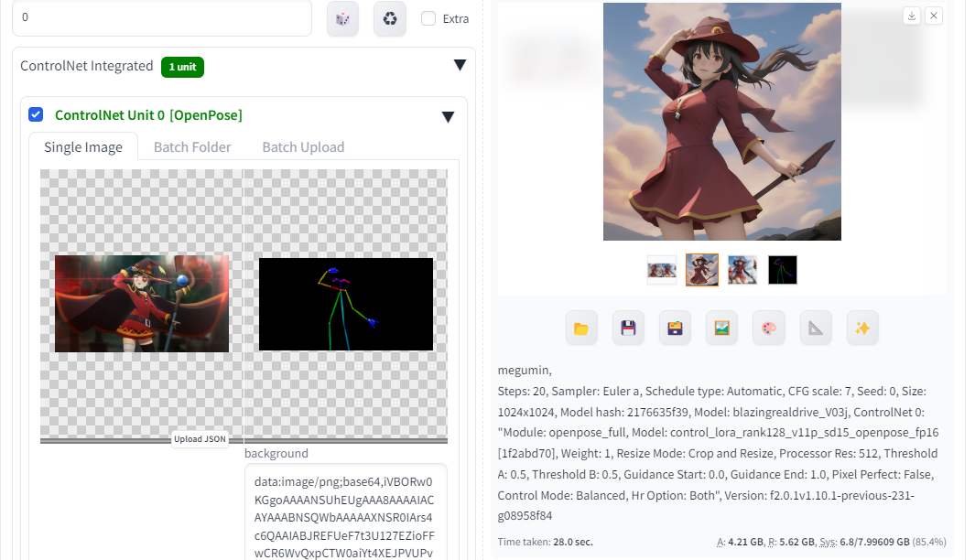Download the generated image via download icon

pos(912,16)
